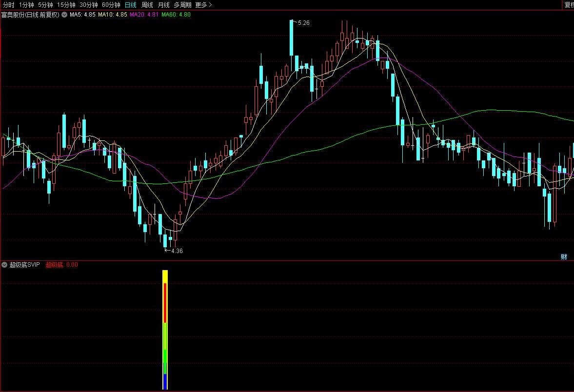Image resolution: width=574 pixels, height=392 pixels.
Task: Click the 财 financial marker icon
Action: coord(564,256)
